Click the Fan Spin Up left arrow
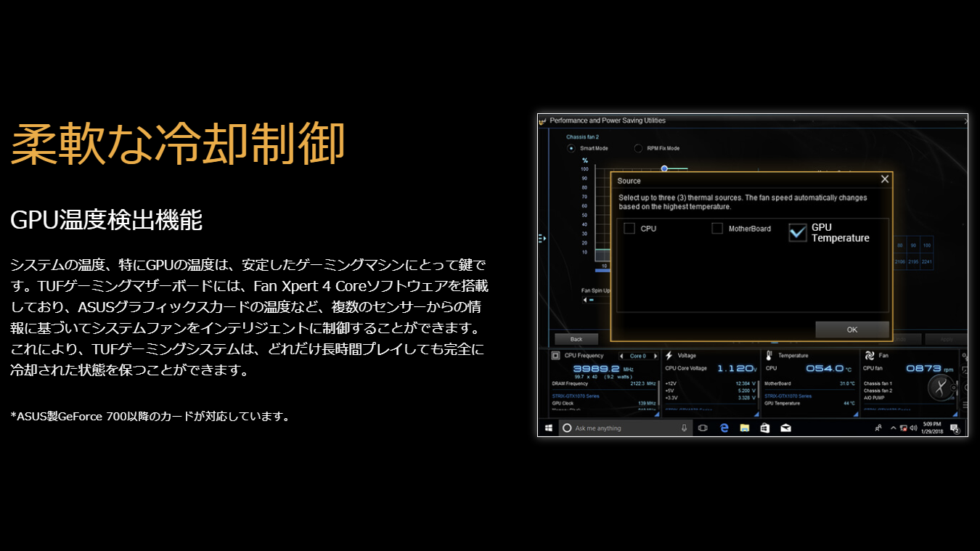980x551 pixels. (585, 300)
